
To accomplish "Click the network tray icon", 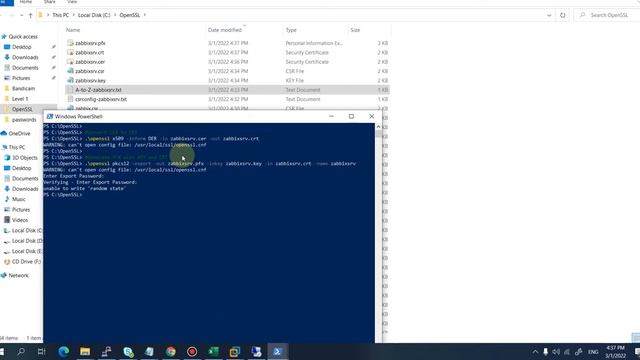I will [567, 351].
